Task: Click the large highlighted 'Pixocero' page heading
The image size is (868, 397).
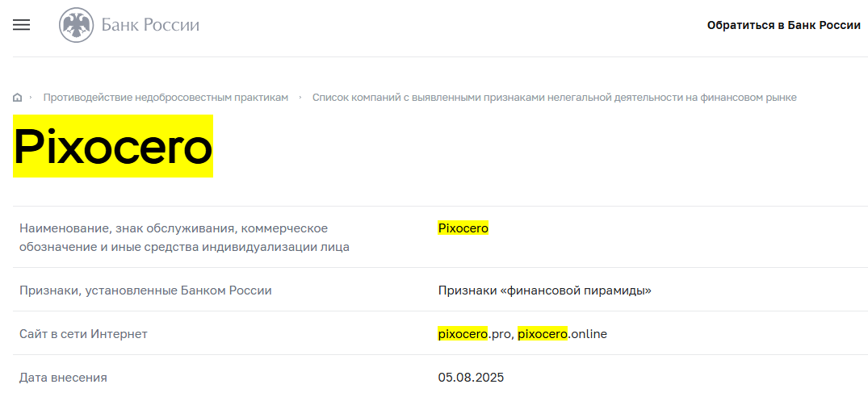Action: [113, 147]
